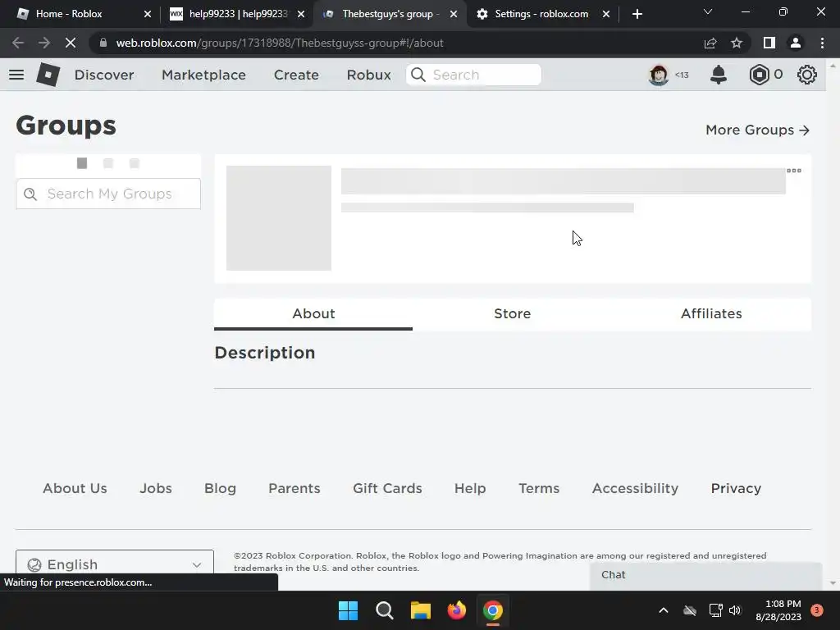Open File Explorer from taskbar

coord(421,610)
